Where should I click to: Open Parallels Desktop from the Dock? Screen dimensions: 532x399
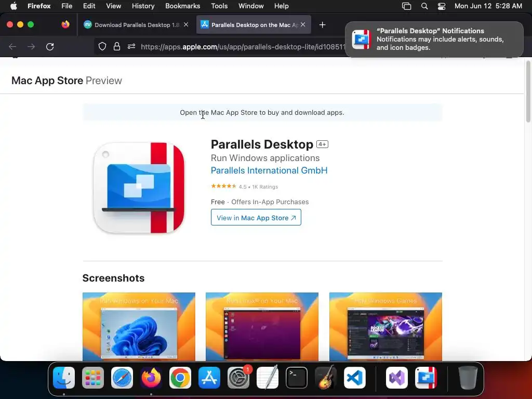pyautogui.click(x=426, y=378)
